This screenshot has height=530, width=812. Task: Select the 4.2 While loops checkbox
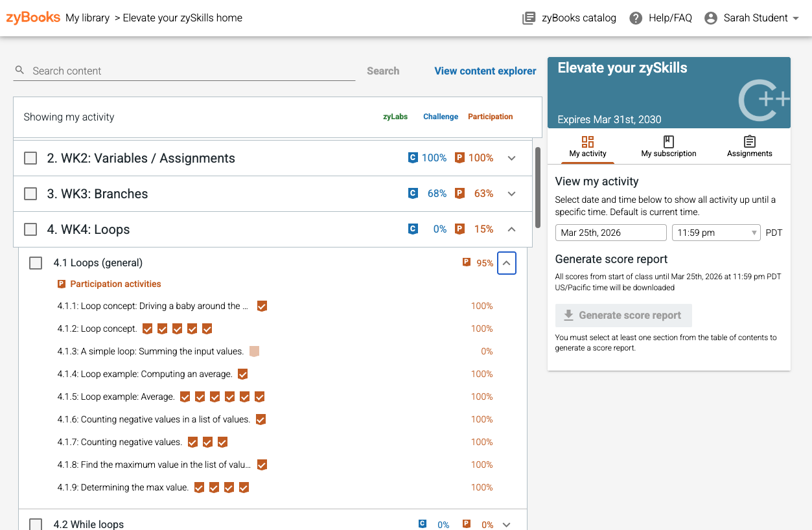pos(36,524)
